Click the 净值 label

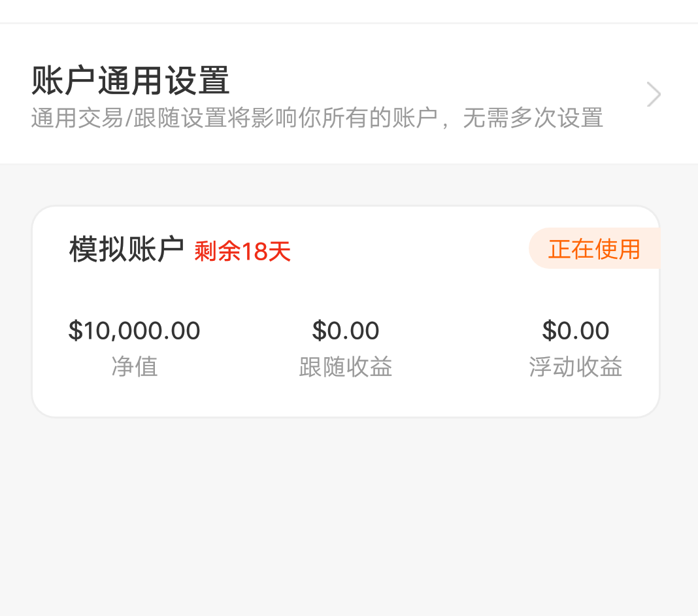pyautogui.click(x=134, y=367)
